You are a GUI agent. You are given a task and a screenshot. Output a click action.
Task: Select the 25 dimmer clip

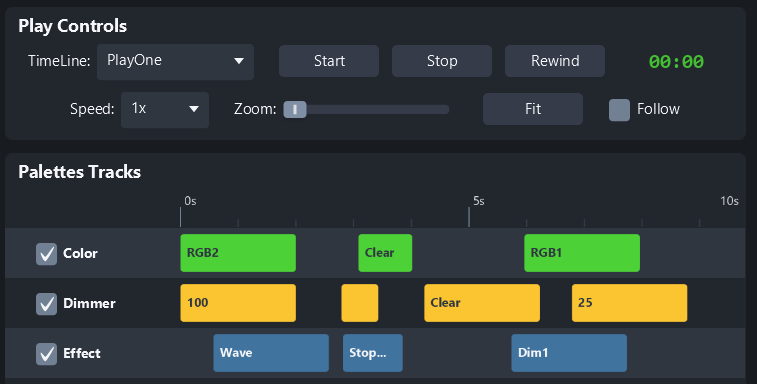630,303
